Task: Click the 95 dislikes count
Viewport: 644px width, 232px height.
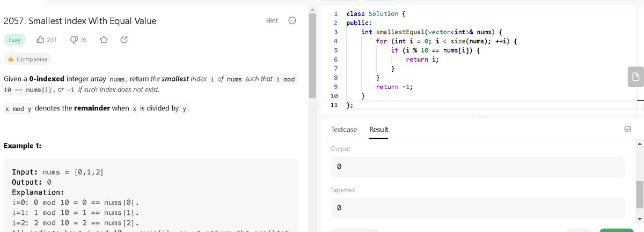Action: coord(84,40)
